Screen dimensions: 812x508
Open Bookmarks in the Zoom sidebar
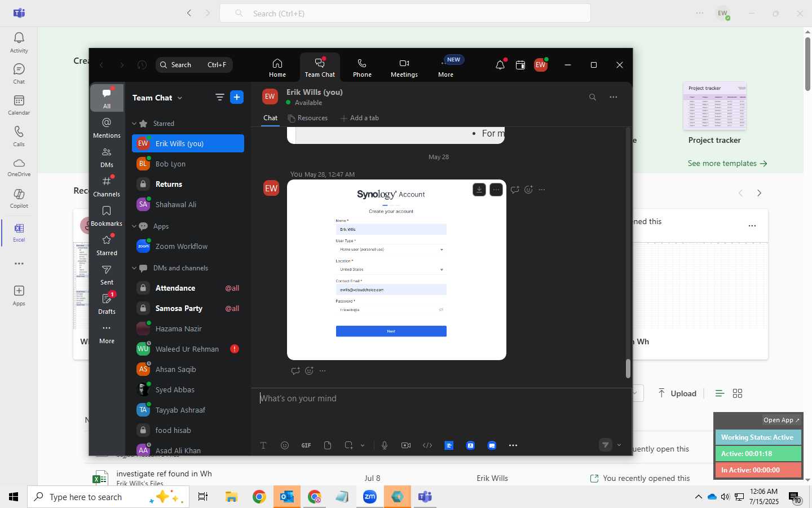(107, 216)
